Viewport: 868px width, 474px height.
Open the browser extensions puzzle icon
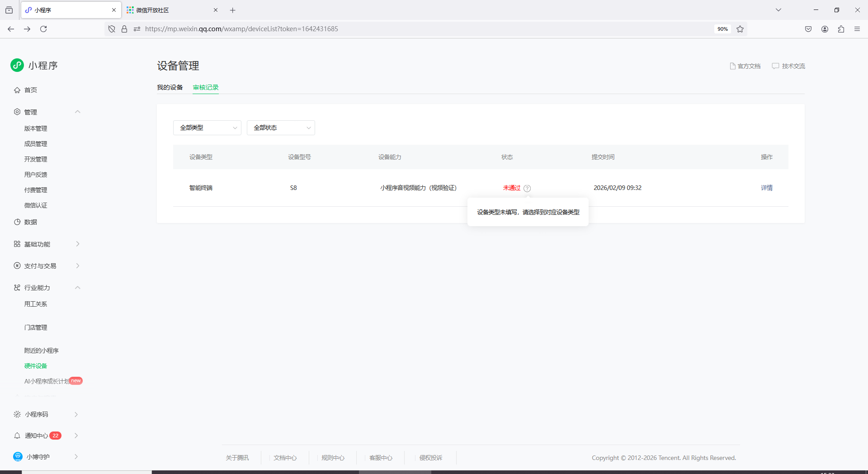pyautogui.click(x=841, y=29)
